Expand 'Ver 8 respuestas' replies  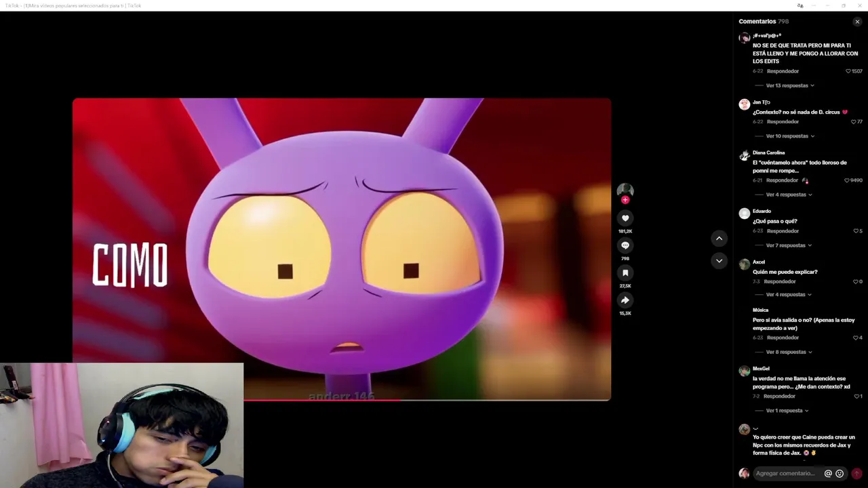pyautogui.click(x=789, y=352)
